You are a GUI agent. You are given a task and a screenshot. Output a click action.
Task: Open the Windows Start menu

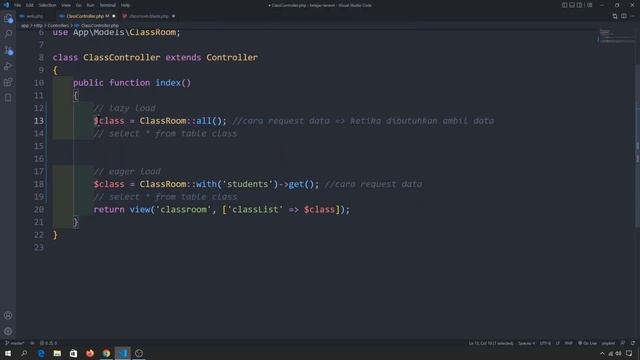tap(8, 353)
